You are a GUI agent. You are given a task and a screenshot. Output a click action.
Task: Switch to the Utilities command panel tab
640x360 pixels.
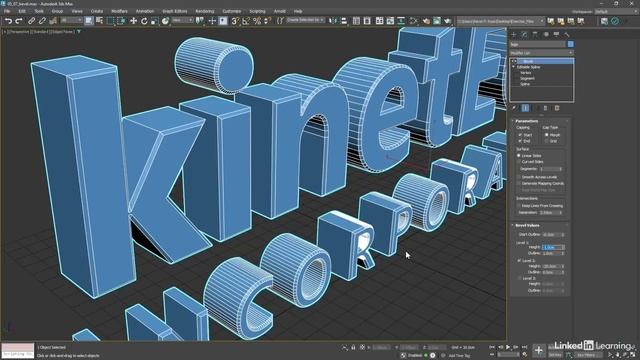click(x=567, y=34)
